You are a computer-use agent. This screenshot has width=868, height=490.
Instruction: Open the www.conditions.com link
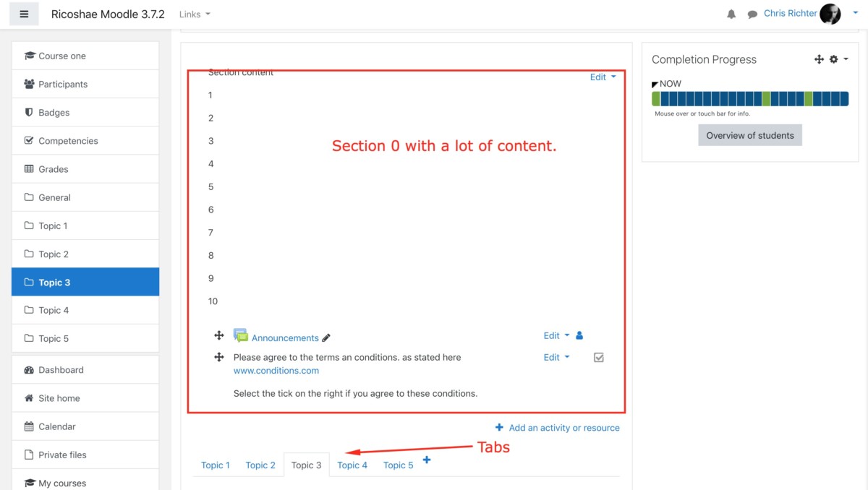pyautogui.click(x=276, y=370)
